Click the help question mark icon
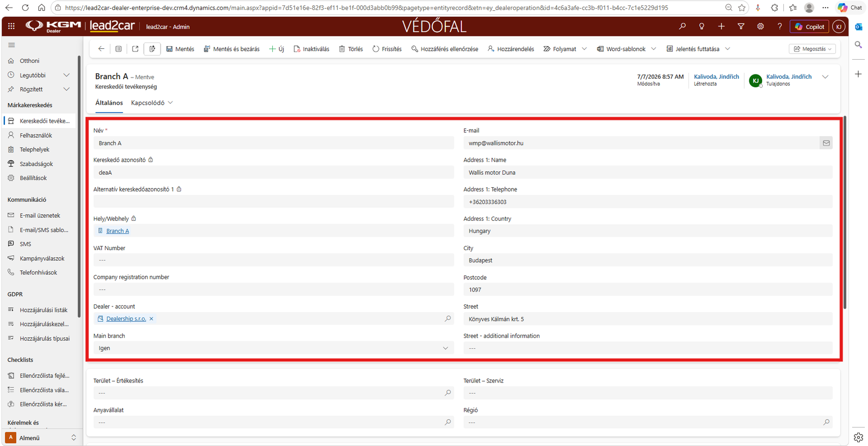Screen dimensions: 868x446 pyautogui.click(x=780, y=26)
